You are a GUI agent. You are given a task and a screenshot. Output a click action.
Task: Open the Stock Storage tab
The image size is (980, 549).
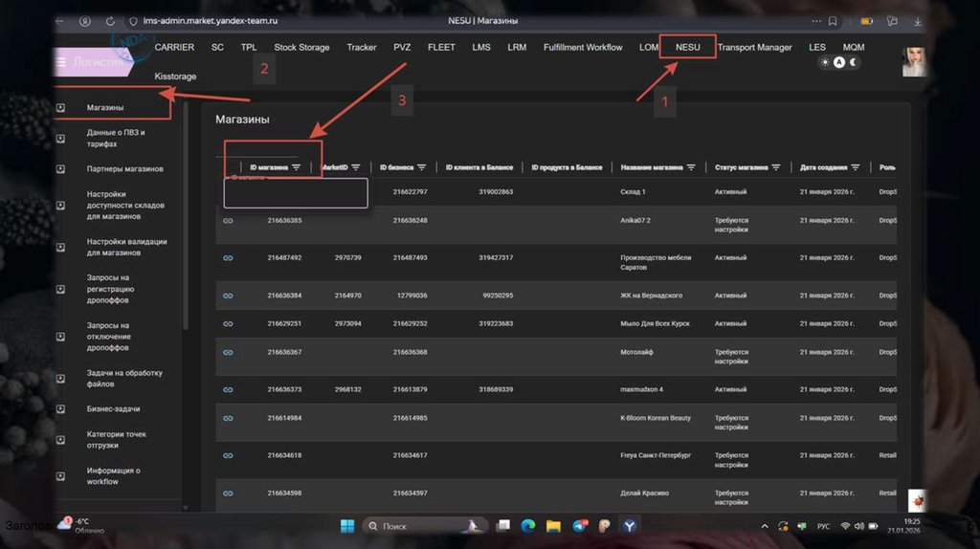coord(301,48)
